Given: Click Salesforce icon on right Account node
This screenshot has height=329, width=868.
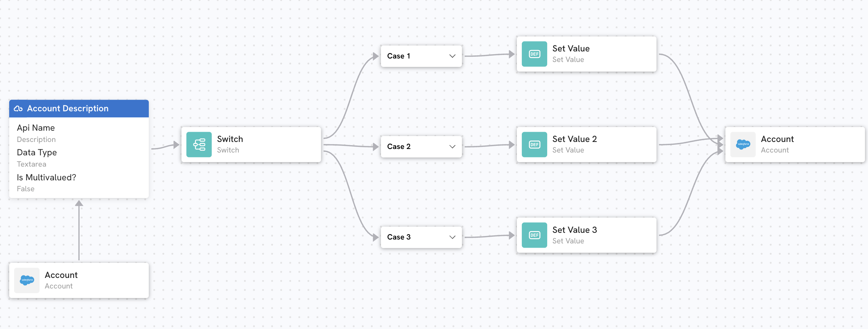Looking at the screenshot, I should pyautogui.click(x=743, y=144).
